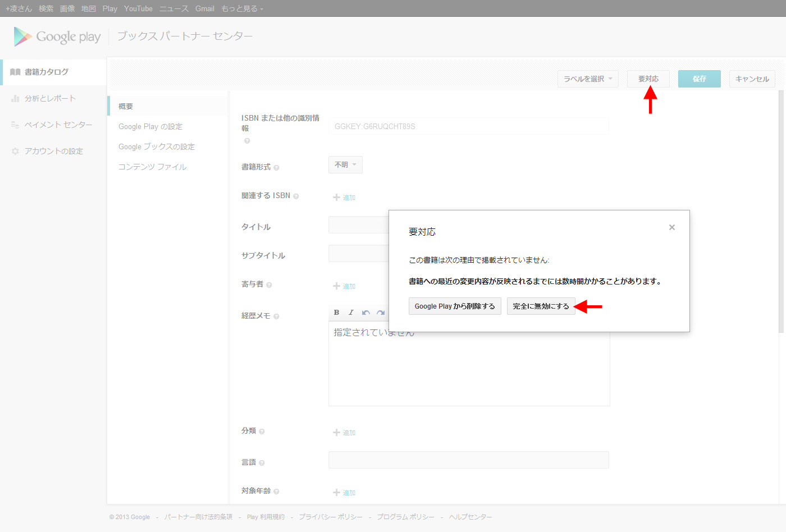Open 検索 in the top bar
This screenshot has width=786, height=532.
46,8
